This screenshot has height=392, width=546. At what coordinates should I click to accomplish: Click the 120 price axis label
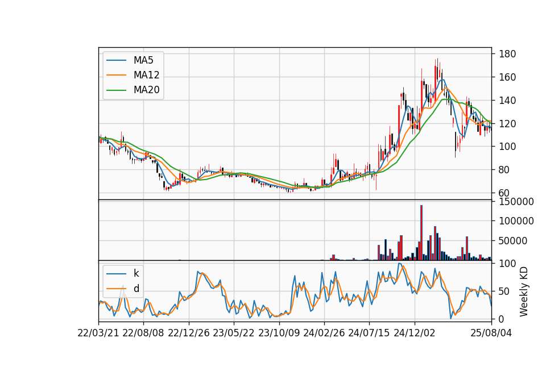[x=507, y=124]
